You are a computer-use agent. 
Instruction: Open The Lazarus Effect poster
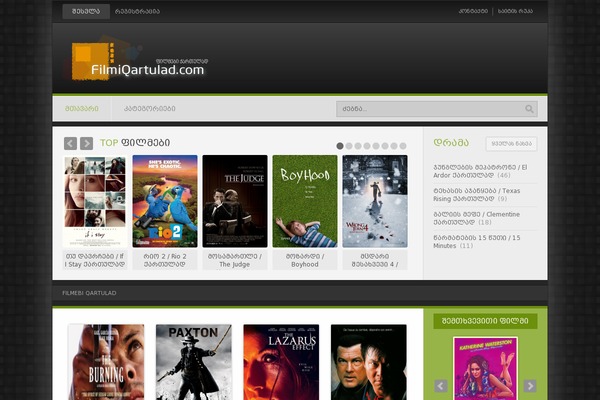(x=281, y=362)
